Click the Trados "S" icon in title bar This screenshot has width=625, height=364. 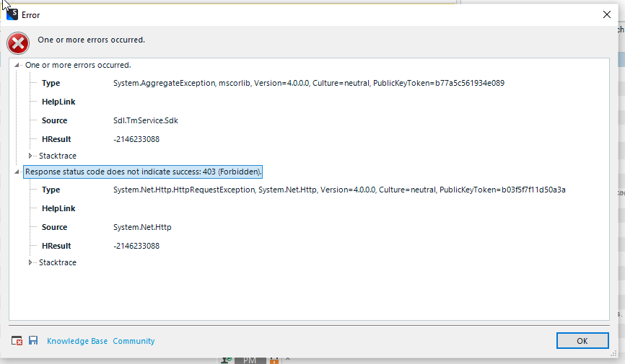tap(12, 14)
